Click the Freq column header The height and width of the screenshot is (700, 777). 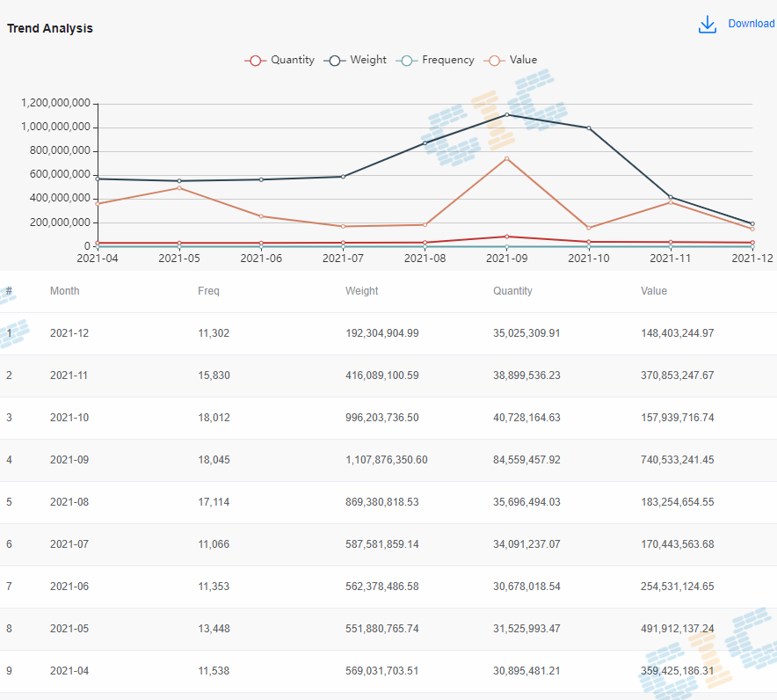pos(208,291)
